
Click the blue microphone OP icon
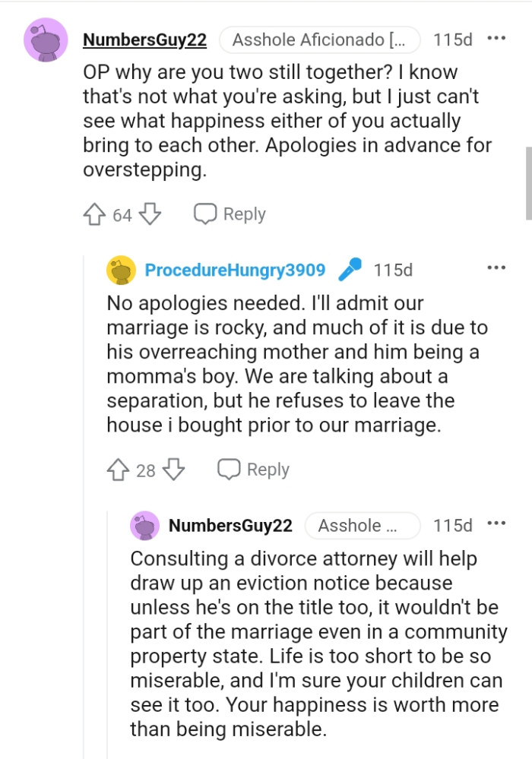[x=349, y=270]
